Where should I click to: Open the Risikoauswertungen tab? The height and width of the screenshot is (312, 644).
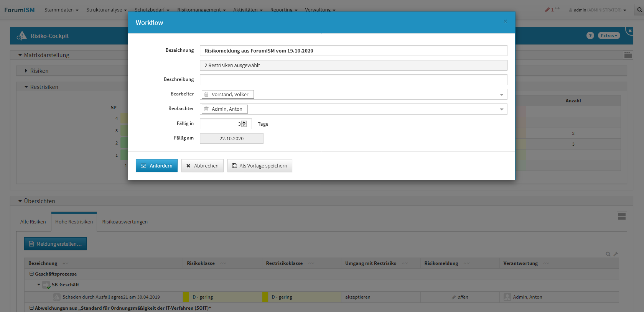pos(125,222)
